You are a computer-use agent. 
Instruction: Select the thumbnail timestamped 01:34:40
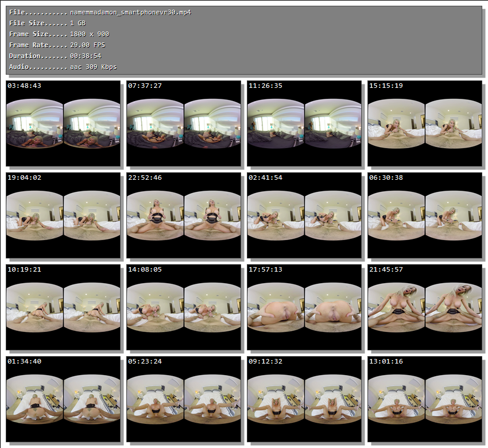point(63,399)
